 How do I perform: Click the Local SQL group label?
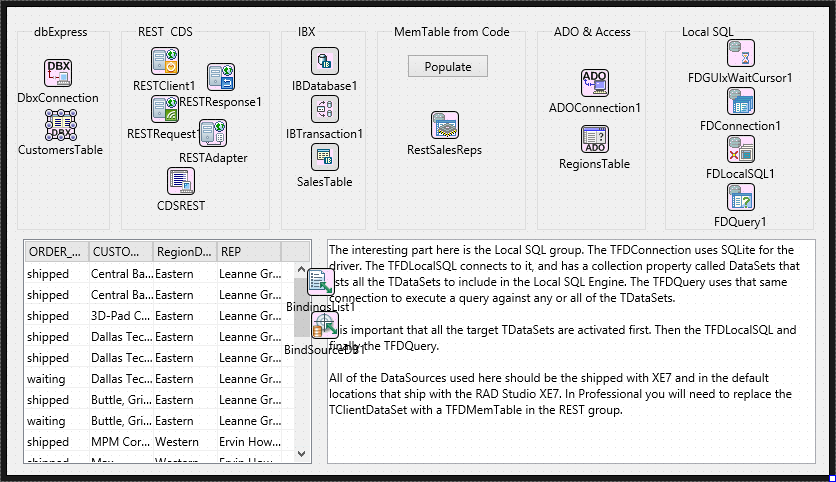708,32
